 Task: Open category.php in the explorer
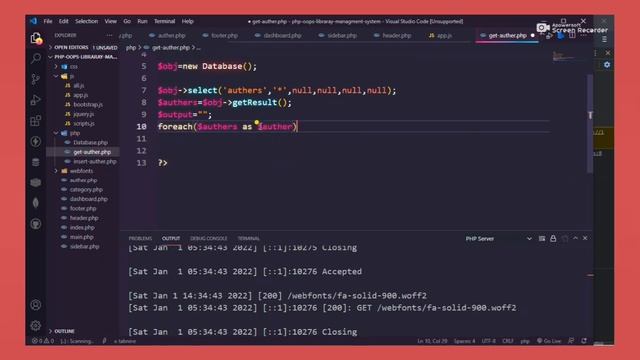point(86,190)
